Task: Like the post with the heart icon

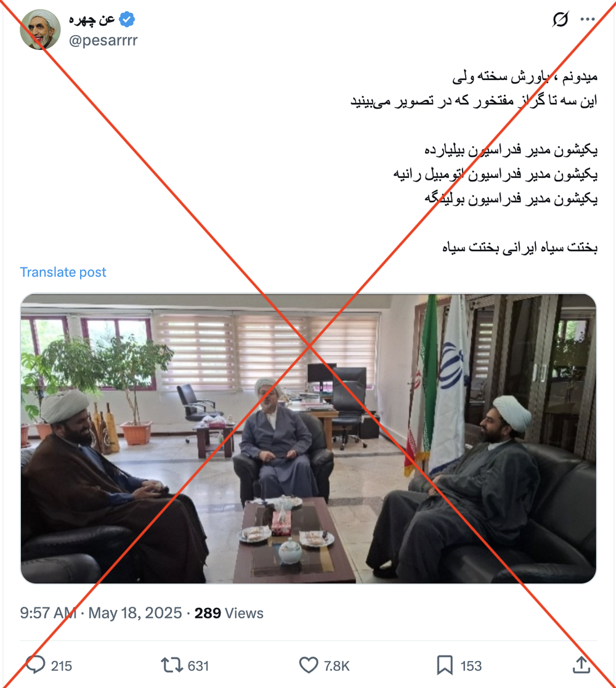Action: point(309,665)
